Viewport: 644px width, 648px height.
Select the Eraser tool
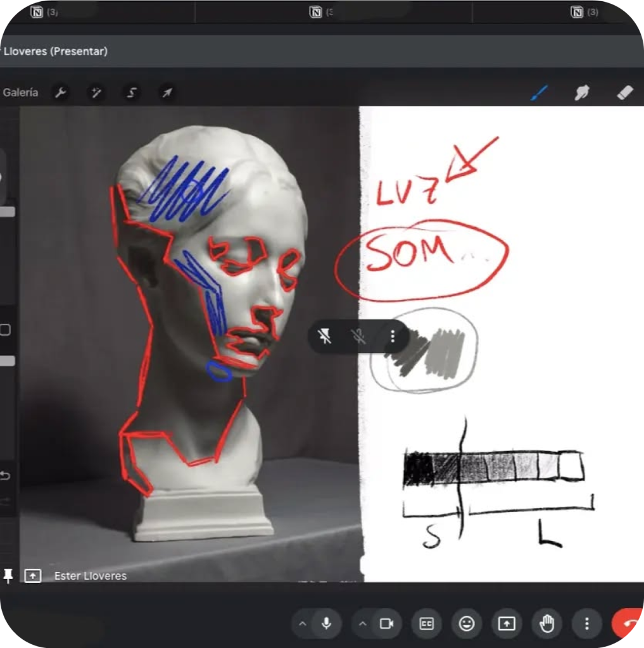pyautogui.click(x=624, y=93)
